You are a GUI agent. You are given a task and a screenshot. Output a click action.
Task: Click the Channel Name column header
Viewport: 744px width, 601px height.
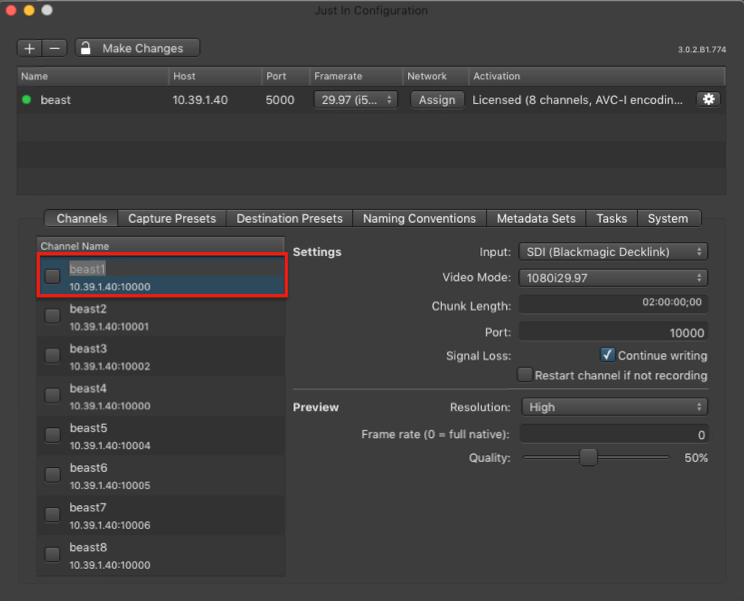pos(161,246)
